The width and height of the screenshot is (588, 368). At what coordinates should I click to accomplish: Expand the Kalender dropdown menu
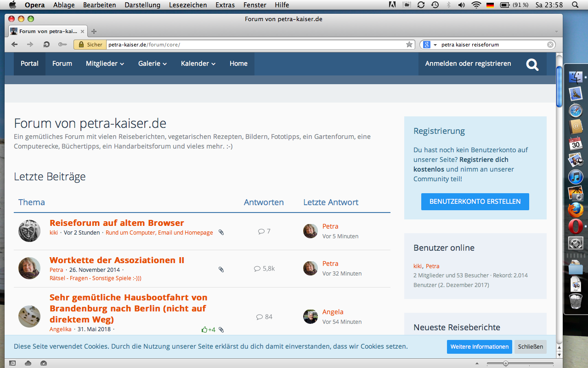[198, 64]
